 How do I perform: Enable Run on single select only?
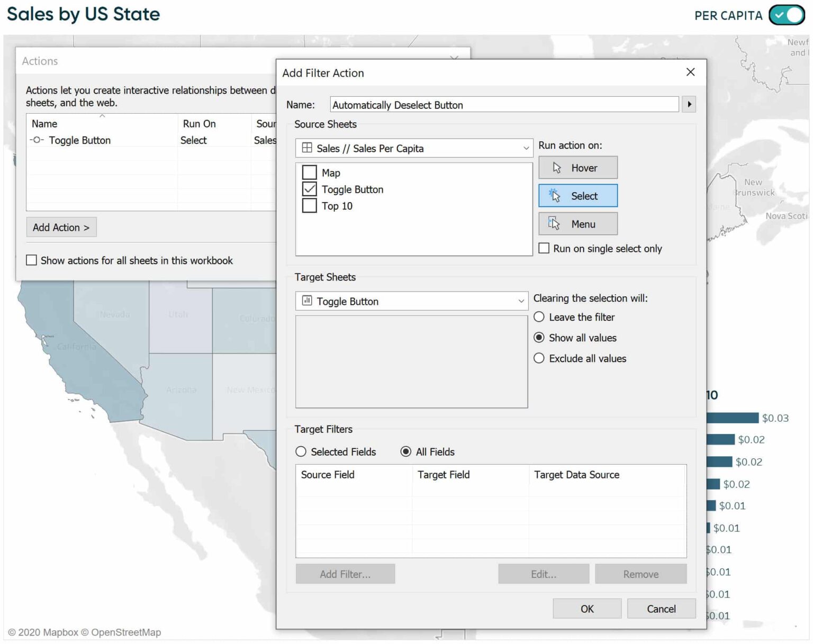pyautogui.click(x=544, y=248)
